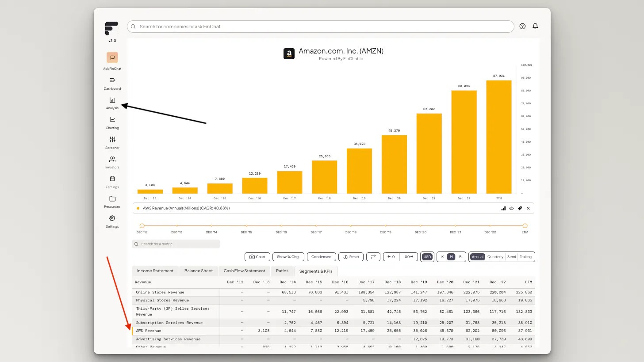The image size is (644, 362).
Task: Click the LTM range slider handle
Action: 525,225
